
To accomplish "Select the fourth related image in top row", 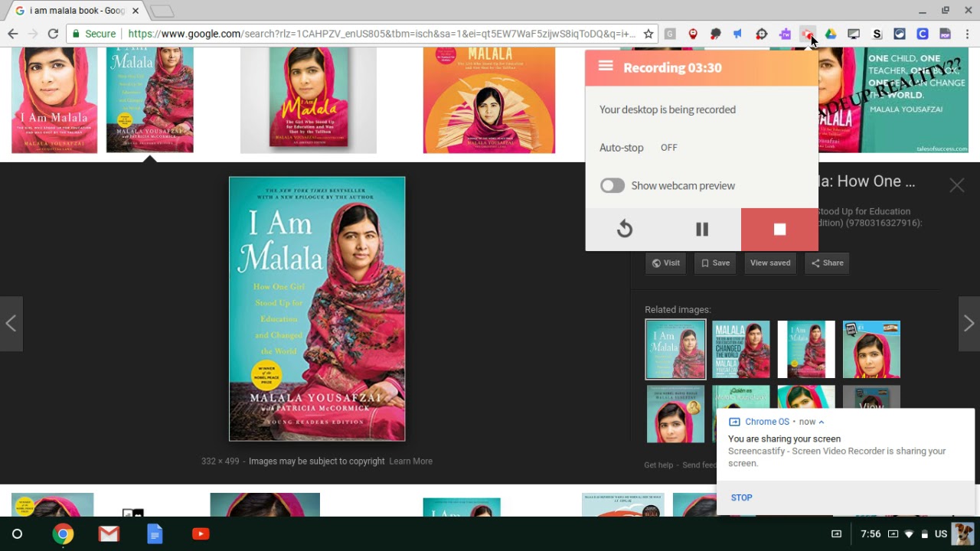I will (x=871, y=350).
